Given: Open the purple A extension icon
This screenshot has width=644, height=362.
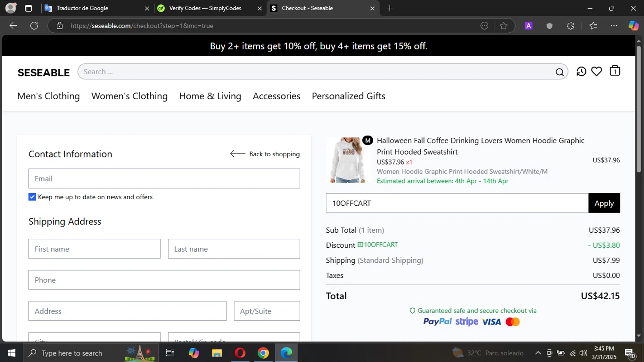Looking at the screenshot, I should coord(529,26).
